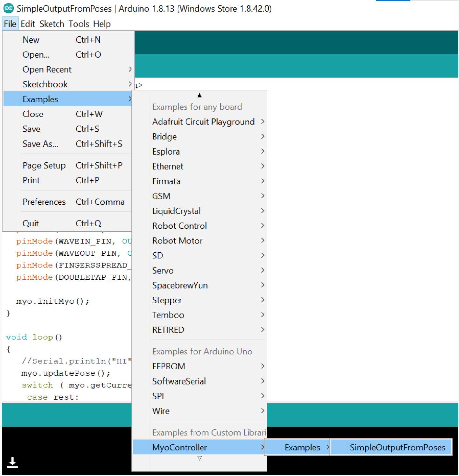The image size is (459, 476).
Task: Open a new sketch via File menu
Action: [x=31, y=39]
